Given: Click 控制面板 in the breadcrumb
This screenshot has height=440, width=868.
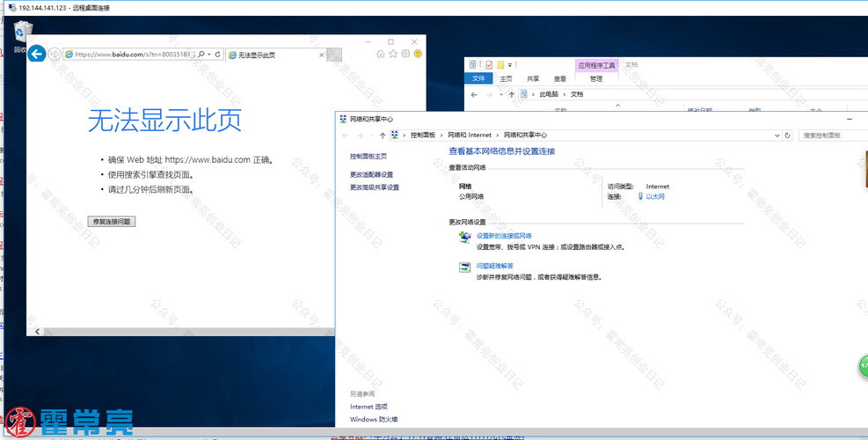Looking at the screenshot, I should coord(422,136).
